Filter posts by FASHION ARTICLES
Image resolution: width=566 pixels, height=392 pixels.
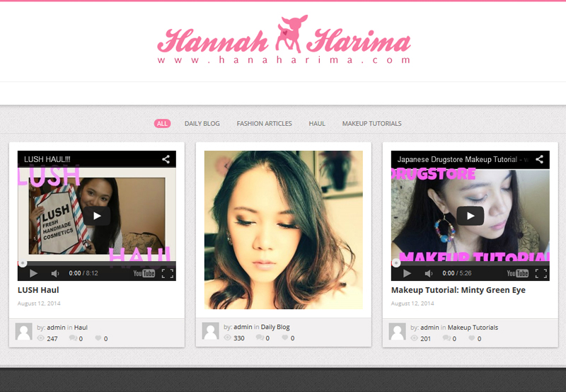pos(264,123)
